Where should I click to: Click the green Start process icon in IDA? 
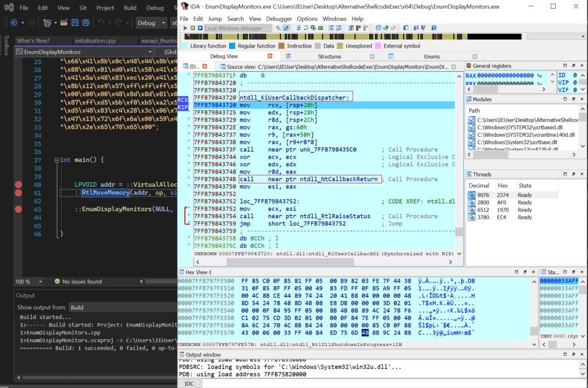coord(184,28)
